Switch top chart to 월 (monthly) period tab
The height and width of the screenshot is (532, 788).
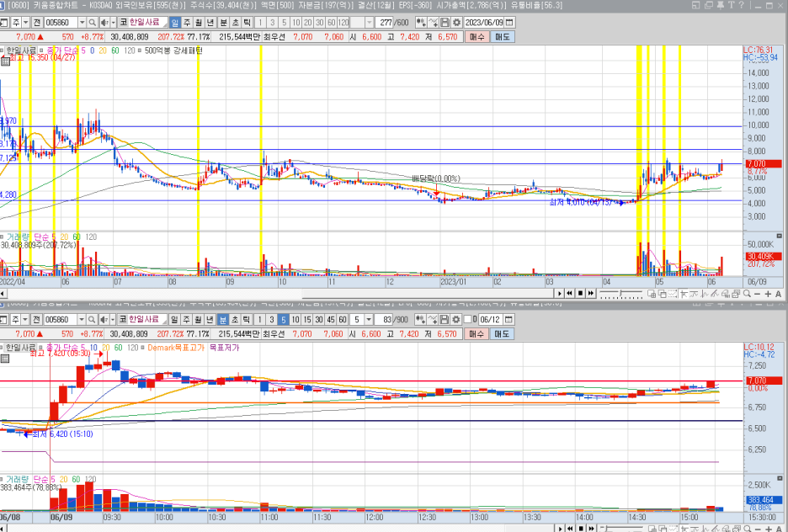point(199,23)
